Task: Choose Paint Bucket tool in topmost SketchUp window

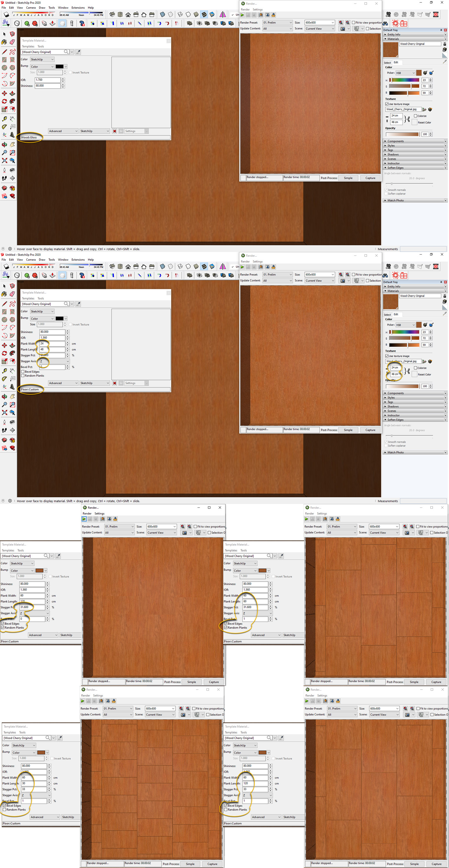Action: [x=4, y=42]
